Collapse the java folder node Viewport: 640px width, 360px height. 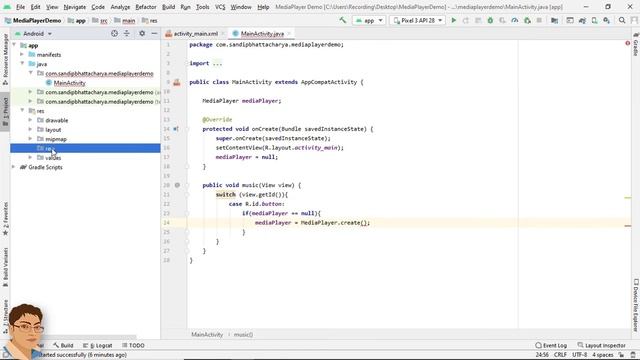point(22,64)
